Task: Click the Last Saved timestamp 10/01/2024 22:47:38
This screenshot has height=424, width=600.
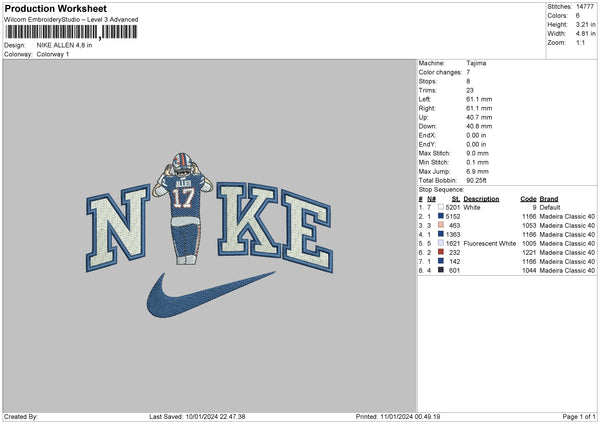Action: tap(215, 416)
